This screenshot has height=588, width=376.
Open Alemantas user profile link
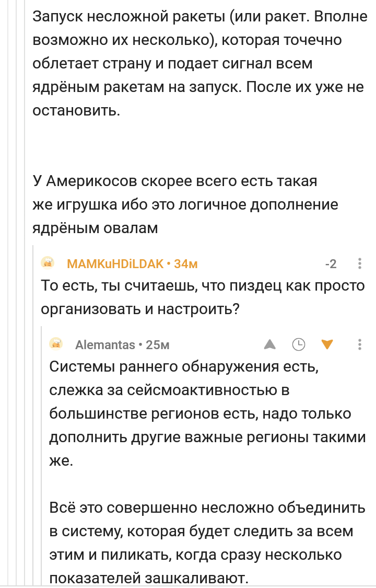coord(105,344)
